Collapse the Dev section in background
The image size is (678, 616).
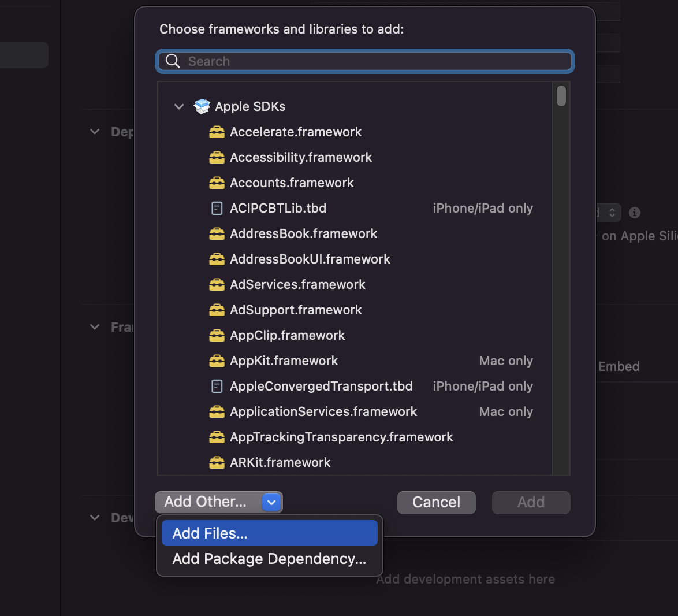coord(95,517)
